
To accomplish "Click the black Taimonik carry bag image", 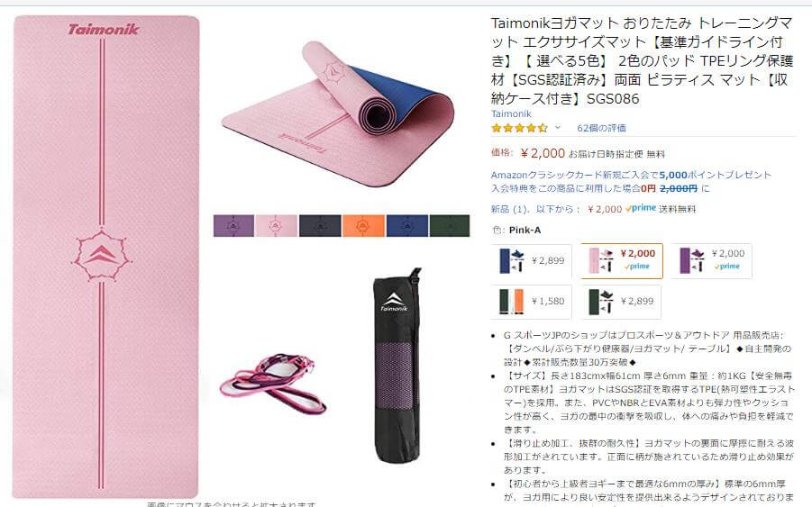I will point(397,366).
